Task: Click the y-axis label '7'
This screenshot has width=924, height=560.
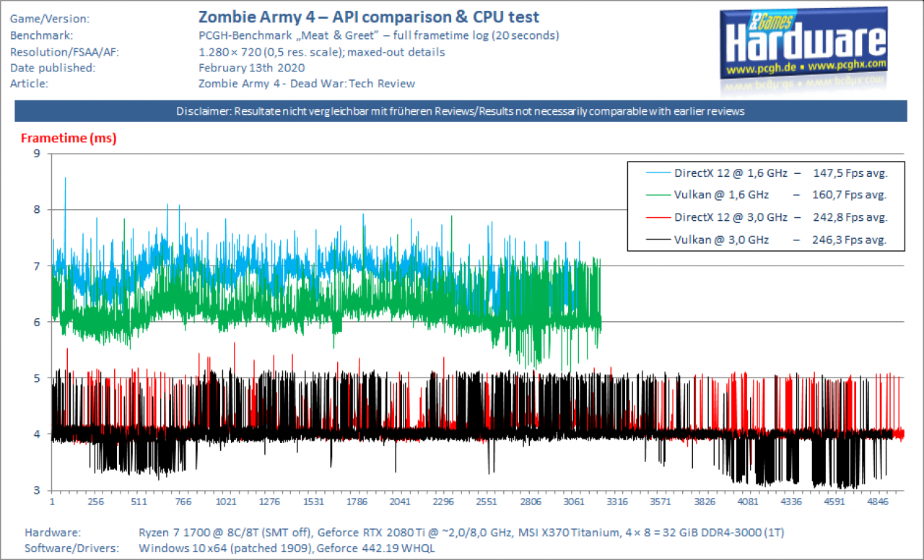Action: (x=37, y=266)
